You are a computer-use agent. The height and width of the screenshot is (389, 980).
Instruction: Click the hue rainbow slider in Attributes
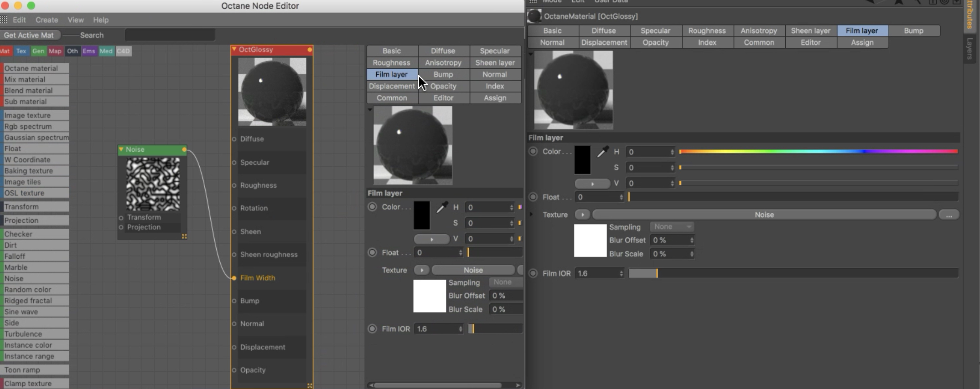[x=819, y=152]
